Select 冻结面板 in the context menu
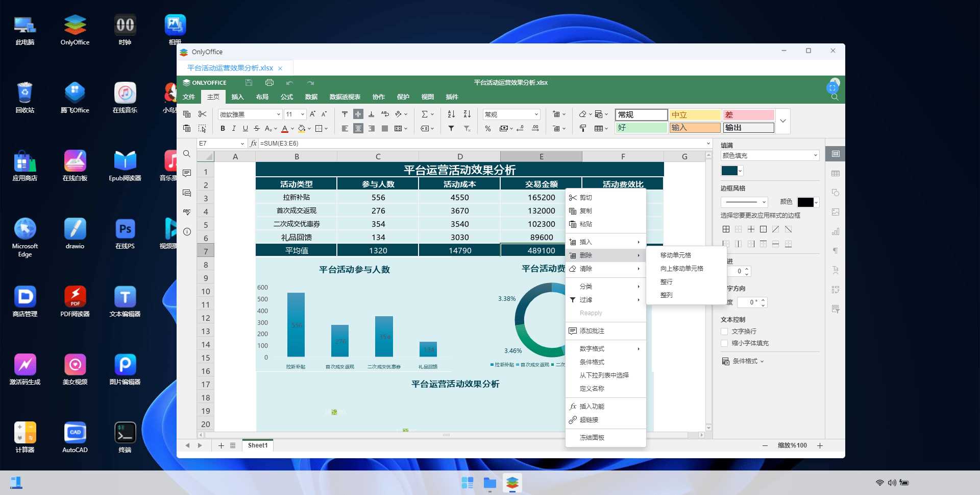 click(593, 437)
